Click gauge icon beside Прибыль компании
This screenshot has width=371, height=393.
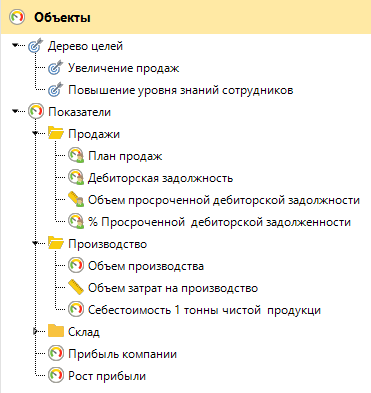tap(56, 353)
